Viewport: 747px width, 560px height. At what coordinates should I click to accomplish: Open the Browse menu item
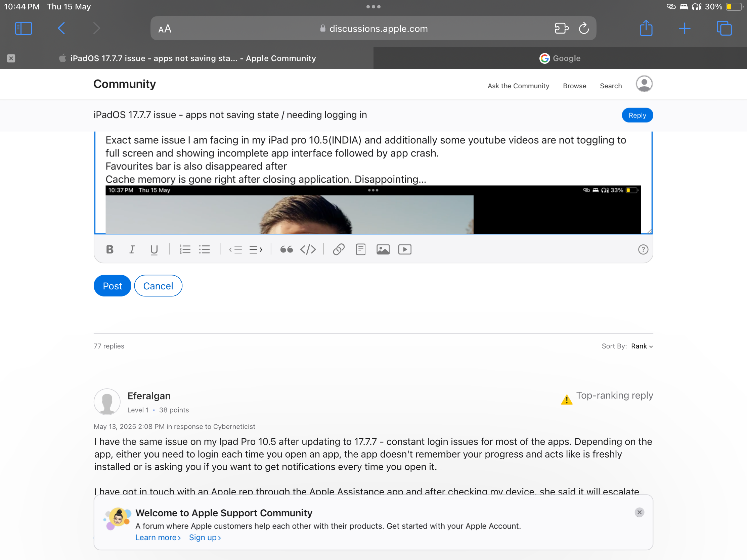[x=574, y=86]
